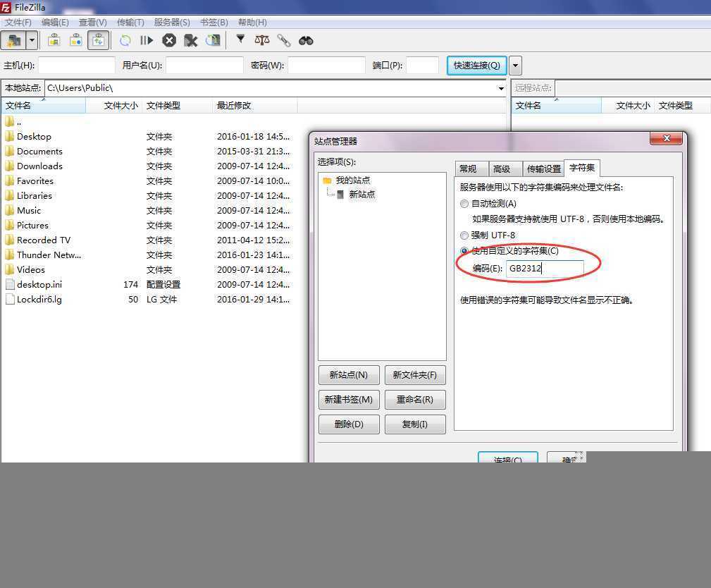Click the 新站点(N) button
The height and width of the screenshot is (588, 711).
(349, 375)
